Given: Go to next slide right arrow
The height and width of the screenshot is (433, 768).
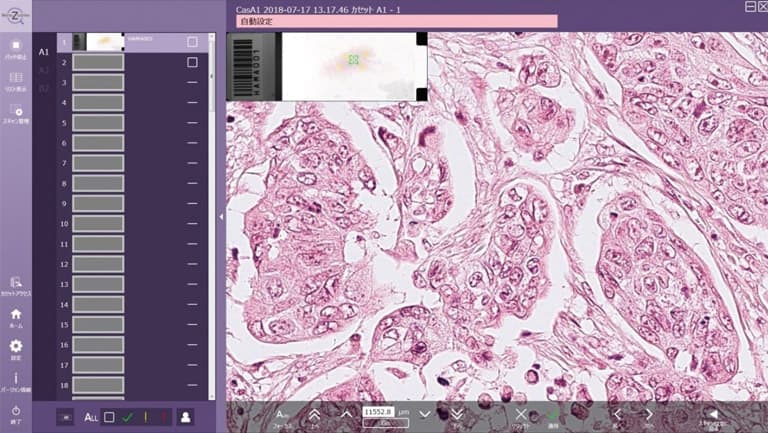Looking at the screenshot, I should coord(649,414).
